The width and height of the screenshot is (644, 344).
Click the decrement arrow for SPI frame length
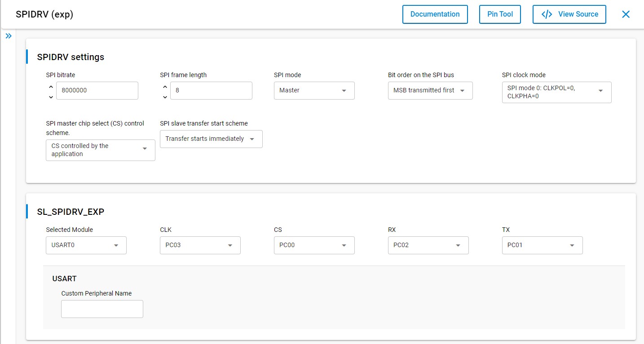[165, 97]
